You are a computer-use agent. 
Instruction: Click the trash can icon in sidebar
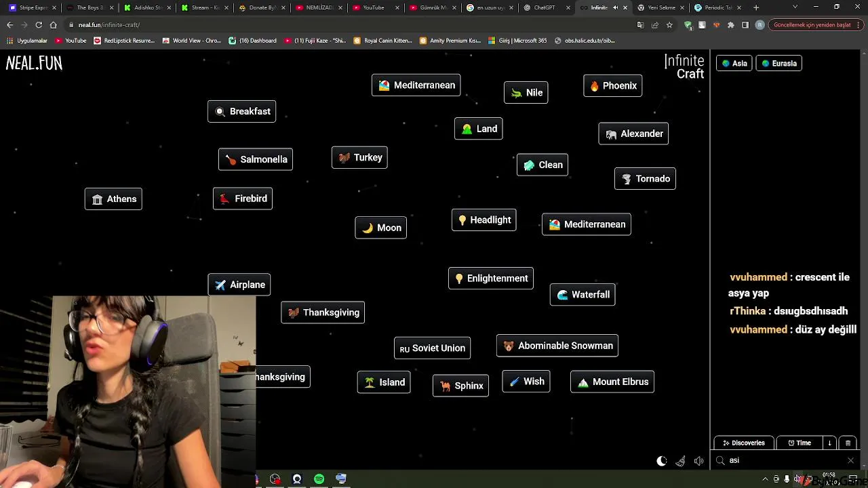pyautogui.click(x=848, y=443)
